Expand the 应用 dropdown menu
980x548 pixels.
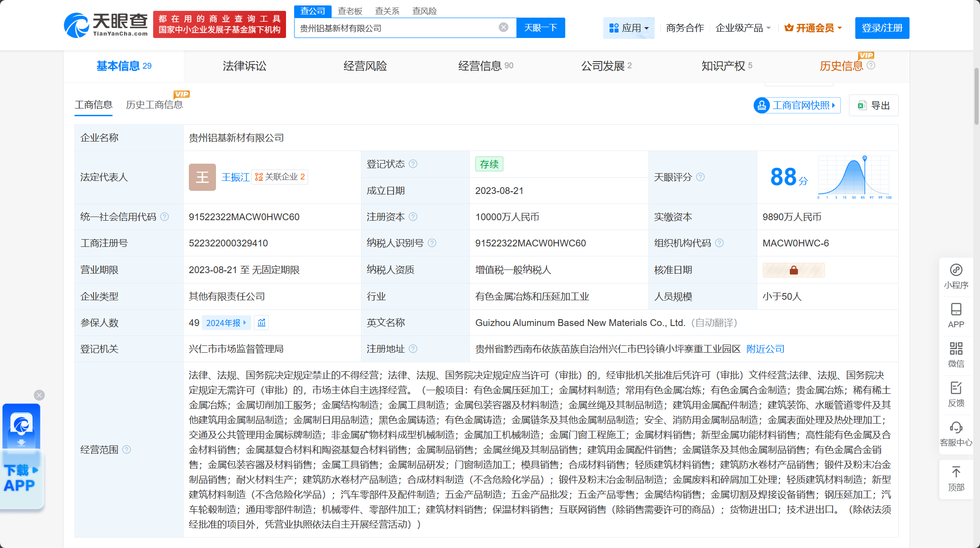(x=628, y=28)
